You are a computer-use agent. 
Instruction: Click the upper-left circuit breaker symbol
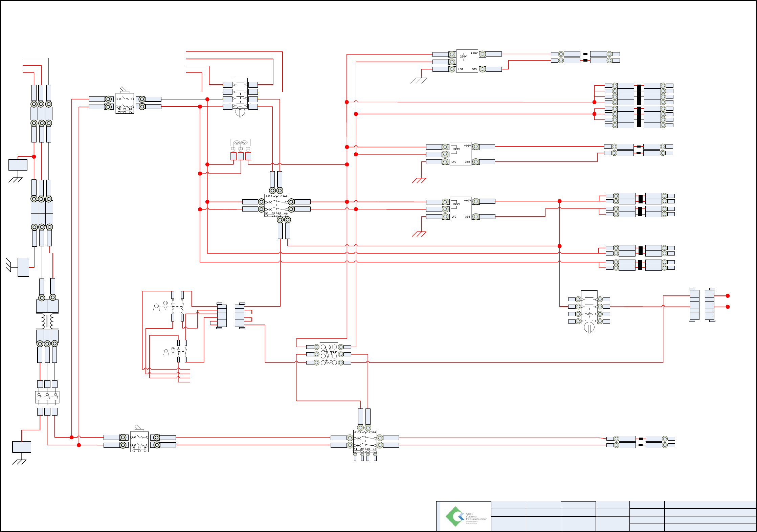coord(125,103)
